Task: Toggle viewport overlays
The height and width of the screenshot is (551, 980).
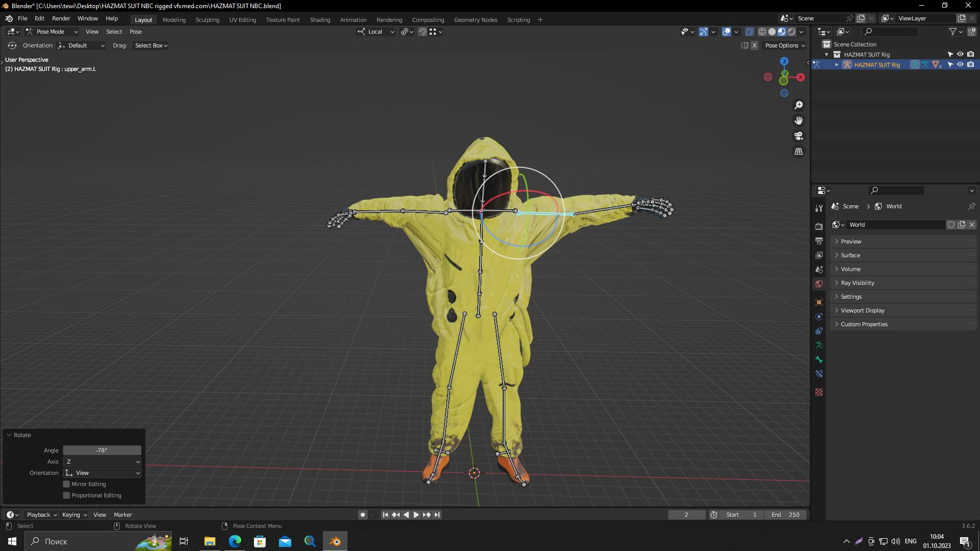Action: coord(727,32)
